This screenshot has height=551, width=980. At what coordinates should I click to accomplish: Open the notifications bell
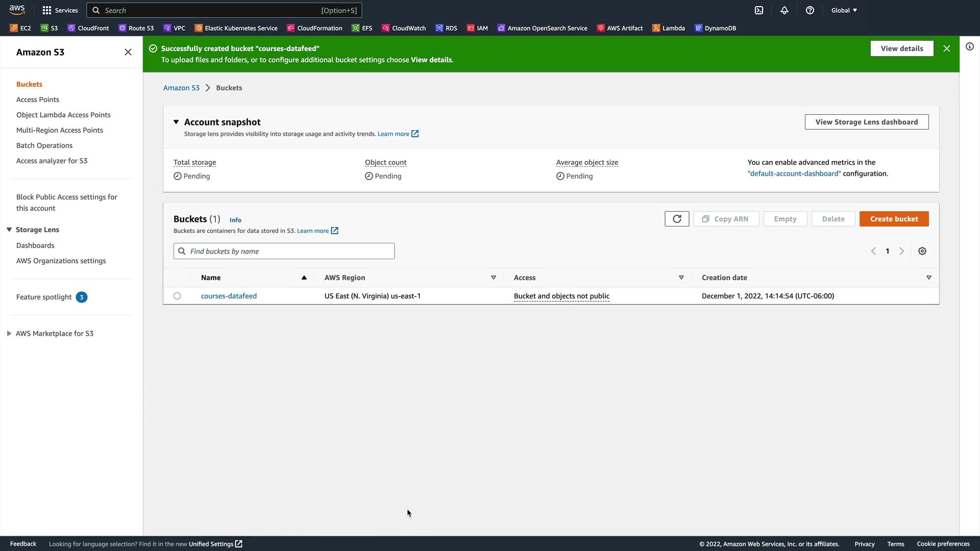pyautogui.click(x=785, y=10)
